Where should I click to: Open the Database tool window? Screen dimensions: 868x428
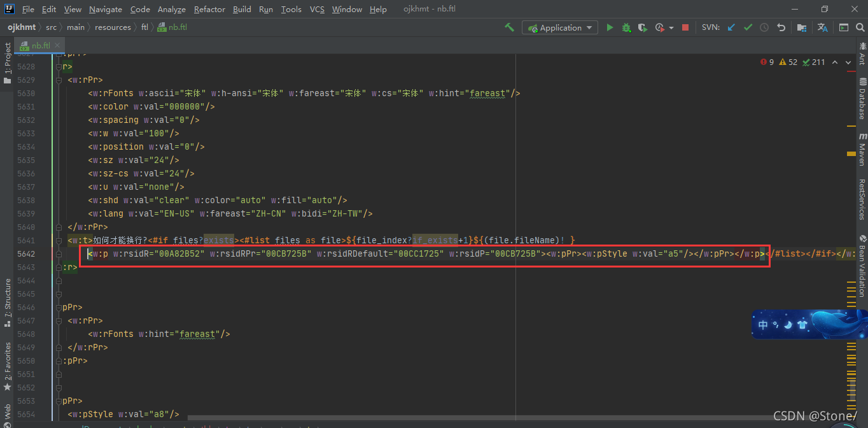(862, 98)
